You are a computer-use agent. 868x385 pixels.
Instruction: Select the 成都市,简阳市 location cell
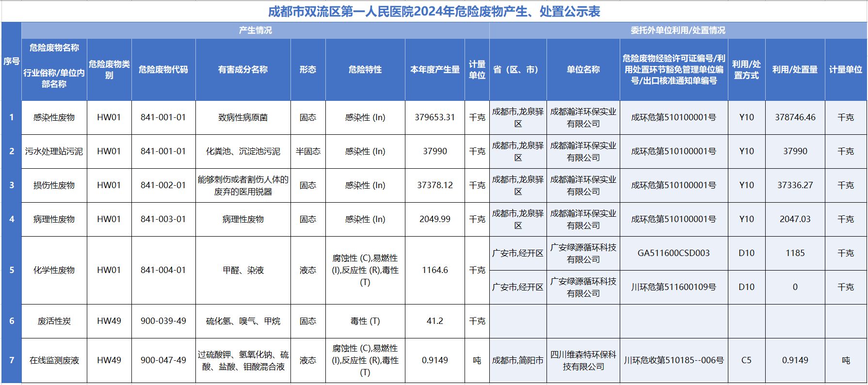518,360
